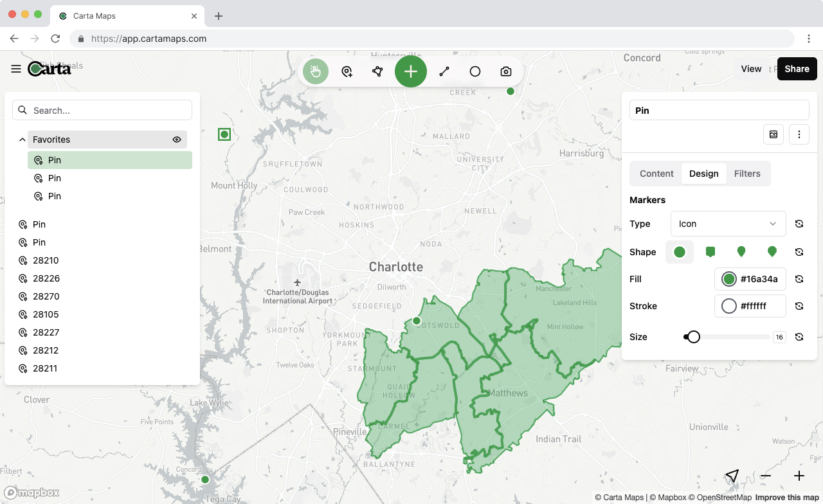This screenshot has height=504, width=823.
Task: Select the hand pan tool
Action: point(316,71)
